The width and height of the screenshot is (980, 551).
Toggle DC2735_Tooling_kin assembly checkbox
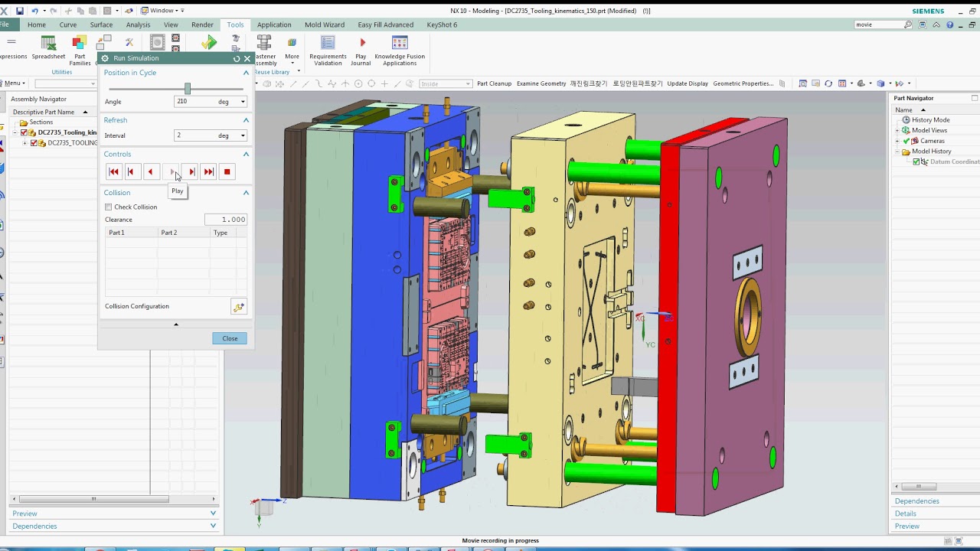[23, 132]
